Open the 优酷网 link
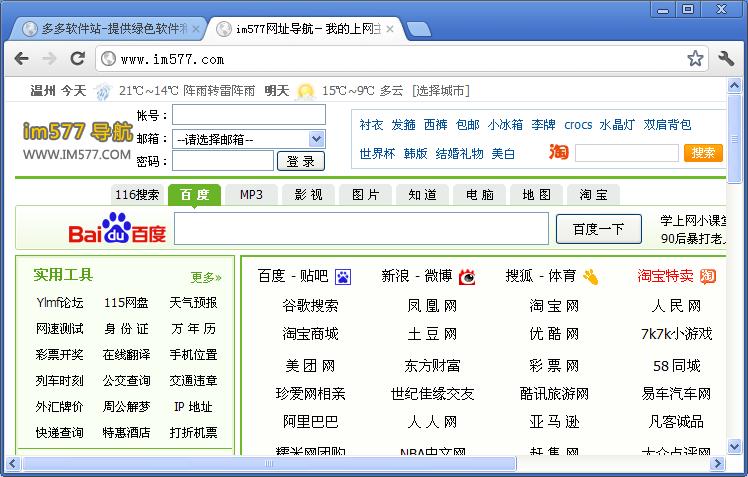Viewport: 748px width, 477px height. [554, 333]
